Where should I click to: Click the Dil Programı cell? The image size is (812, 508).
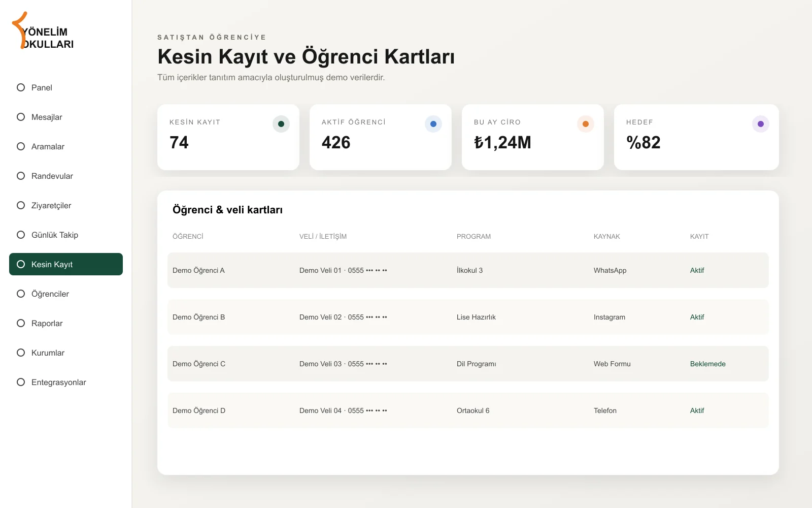click(477, 364)
